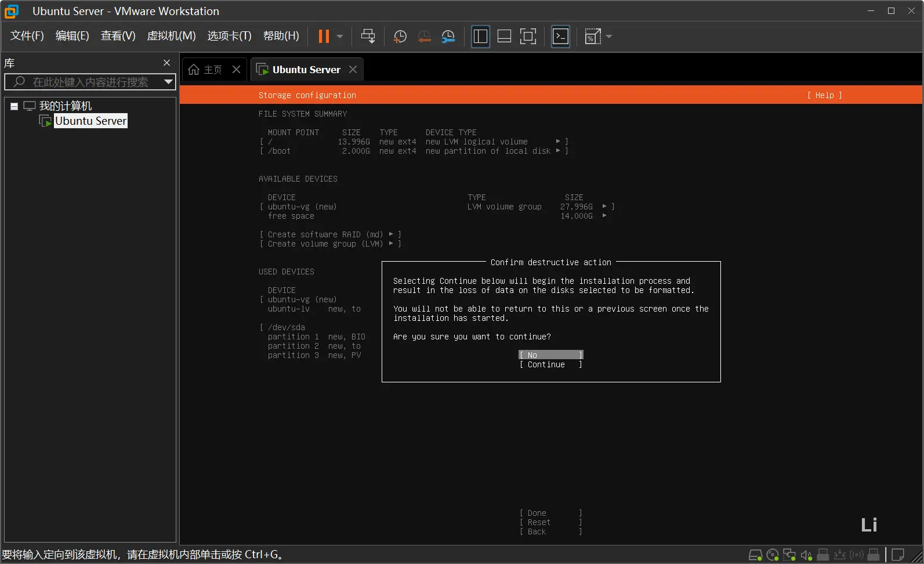Image resolution: width=924 pixels, height=564 pixels.
Task: Expand the library search filter dropdown
Action: pyautogui.click(x=168, y=82)
